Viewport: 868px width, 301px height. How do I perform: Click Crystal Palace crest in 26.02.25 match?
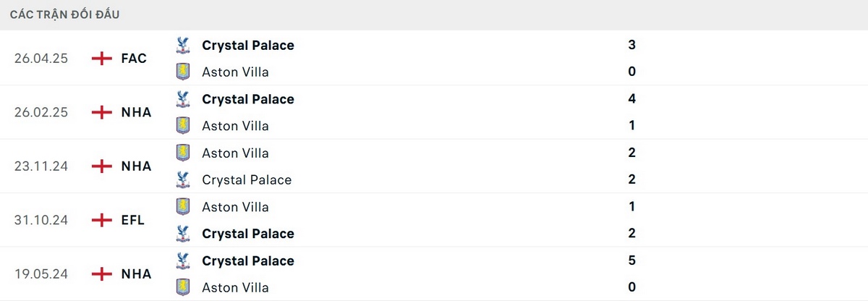point(183,99)
